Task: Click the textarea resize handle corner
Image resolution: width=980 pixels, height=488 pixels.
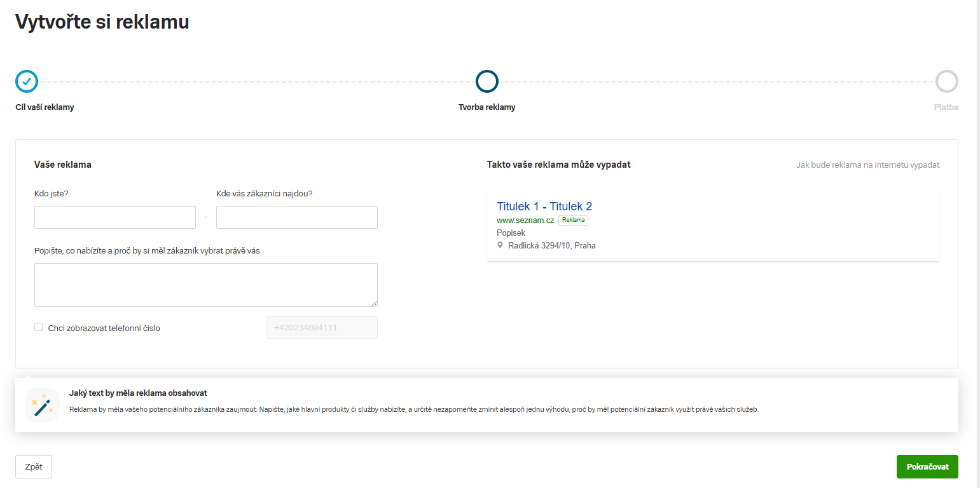Action: point(374,303)
